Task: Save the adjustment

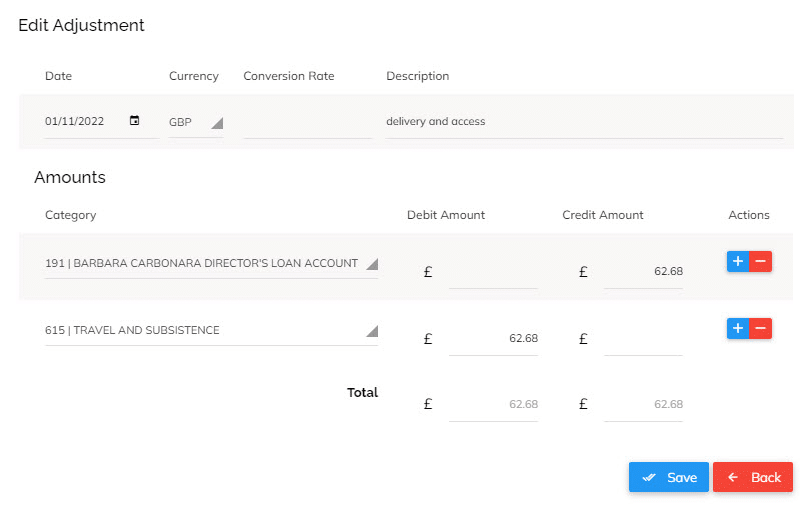Action: point(669,477)
